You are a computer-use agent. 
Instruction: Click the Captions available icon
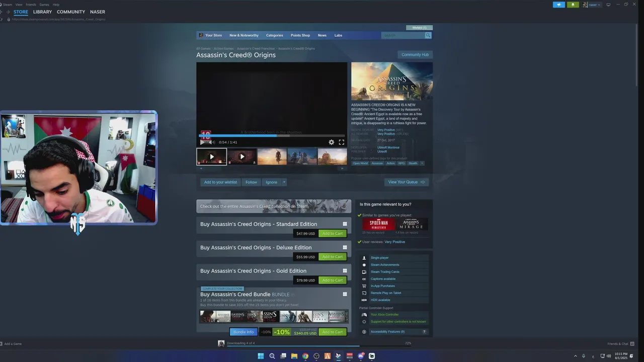point(364,279)
